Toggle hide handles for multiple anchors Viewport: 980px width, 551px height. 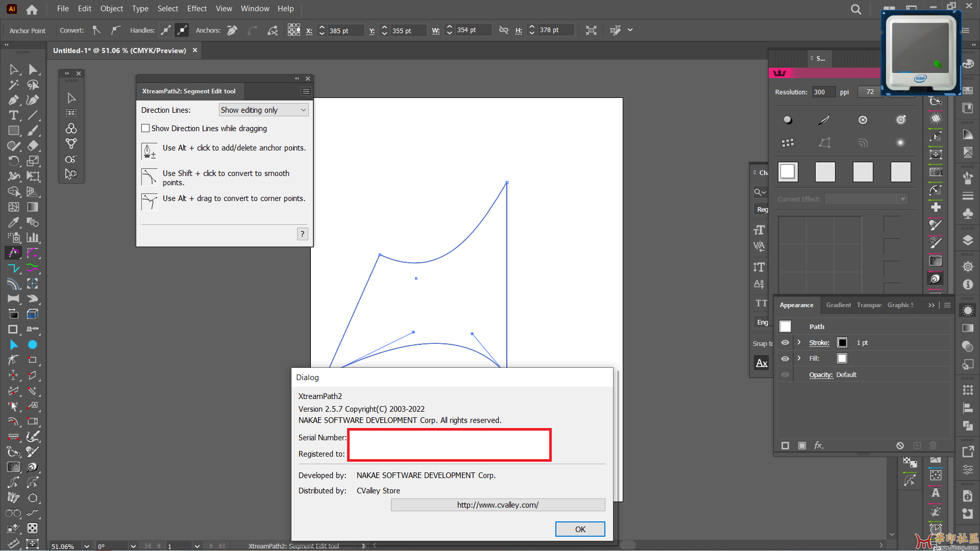[182, 31]
